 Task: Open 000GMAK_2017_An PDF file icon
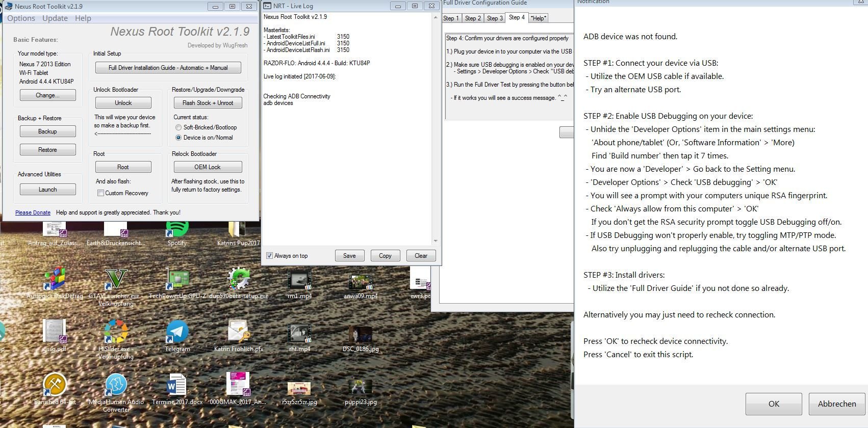point(238,389)
